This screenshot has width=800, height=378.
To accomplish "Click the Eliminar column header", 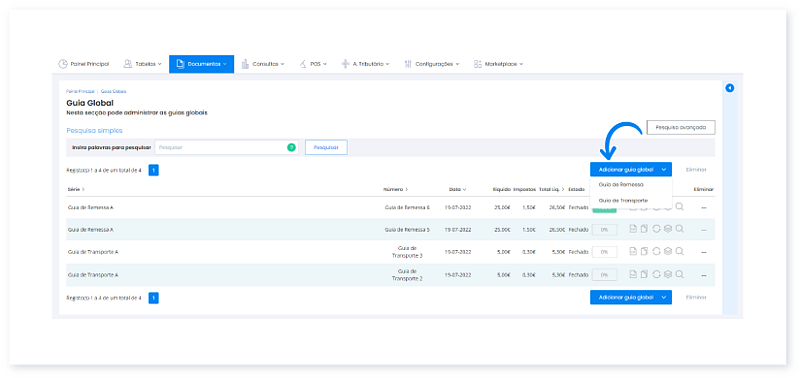I will coord(704,189).
